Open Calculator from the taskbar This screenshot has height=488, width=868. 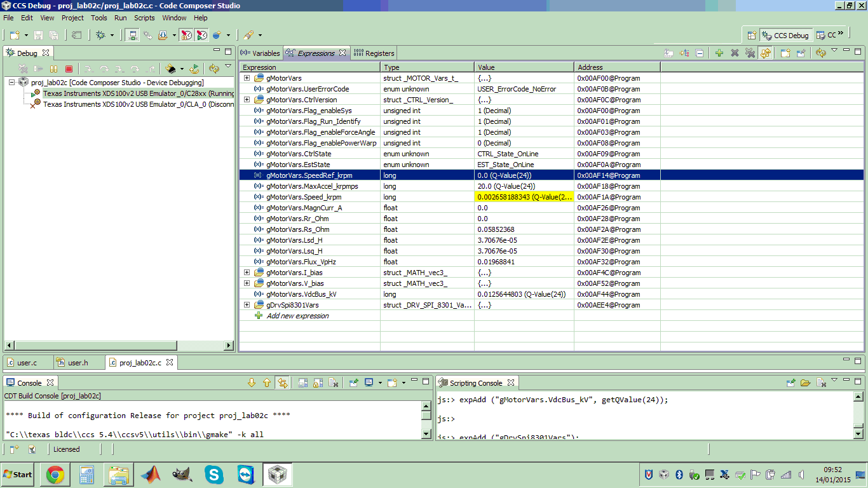[87, 475]
